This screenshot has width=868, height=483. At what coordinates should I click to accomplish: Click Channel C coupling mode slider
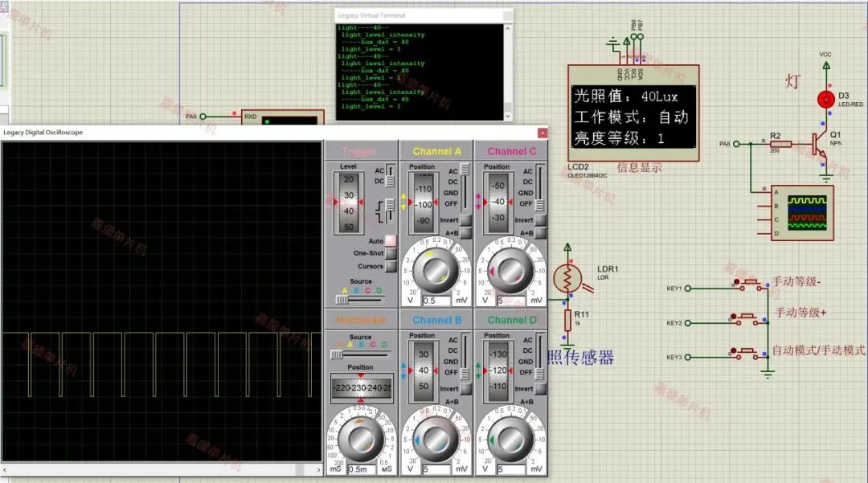540,187
